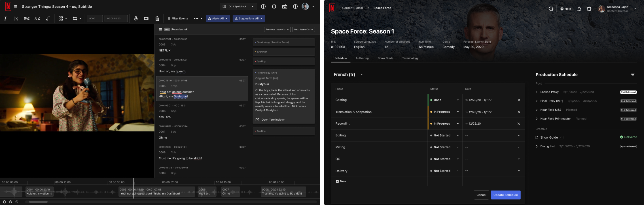Open the three-dots more options dropdown
This screenshot has width=644, height=205.
198,18
